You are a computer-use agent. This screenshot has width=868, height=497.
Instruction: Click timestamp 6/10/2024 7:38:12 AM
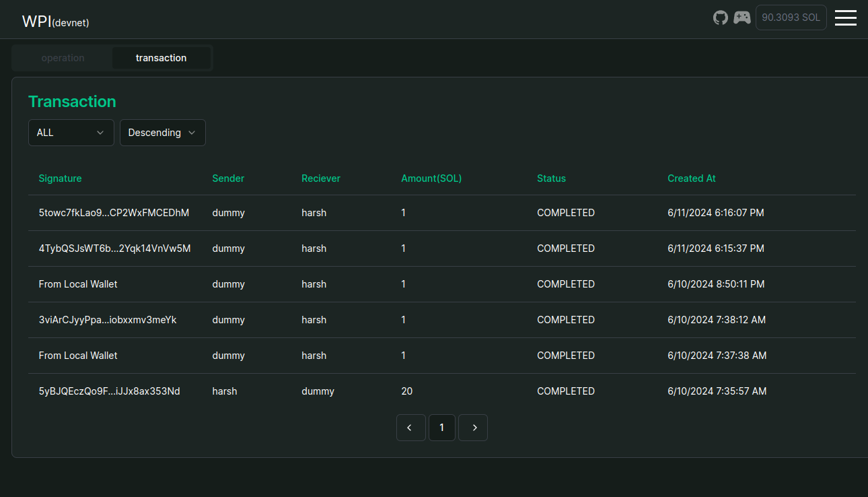coord(717,320)
